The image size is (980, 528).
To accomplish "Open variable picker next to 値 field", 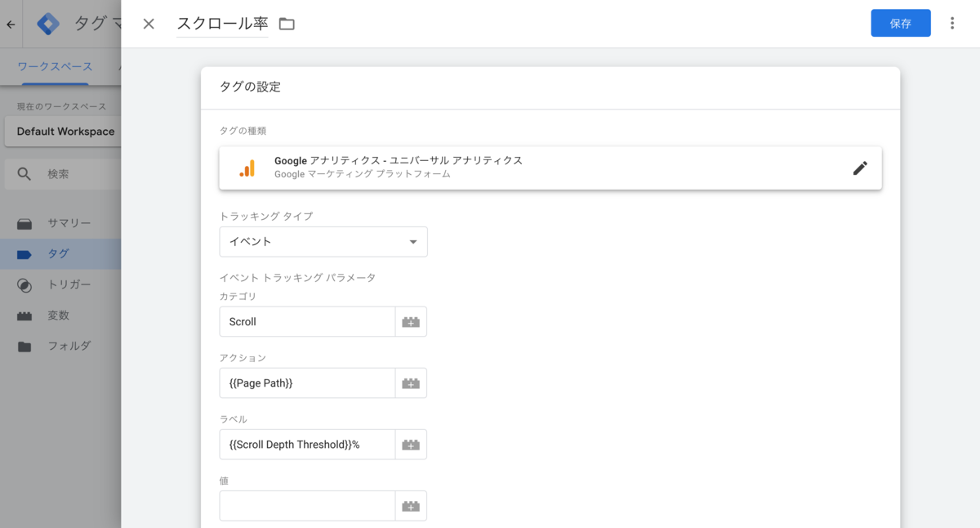I will click(x=412, y=505).
